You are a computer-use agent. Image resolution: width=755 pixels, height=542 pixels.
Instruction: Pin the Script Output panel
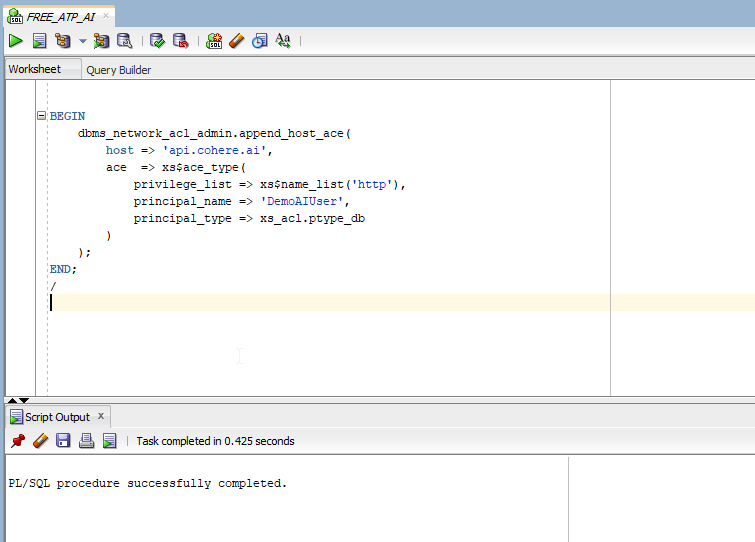(x=18, y=441)
